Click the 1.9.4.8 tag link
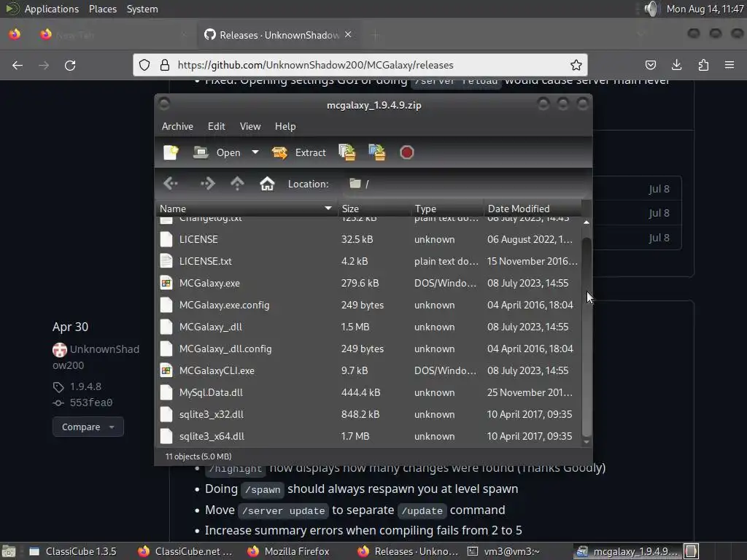 tap(86, 386)
